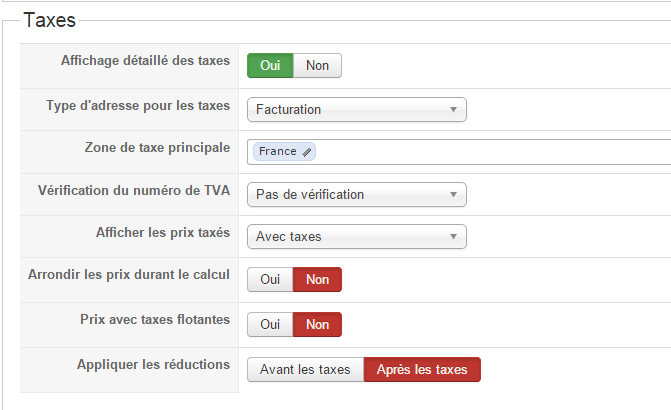The image size is (671, 410).
Task: Open the Type d'adresse pour les taxes dropdown
Action: 356,110
